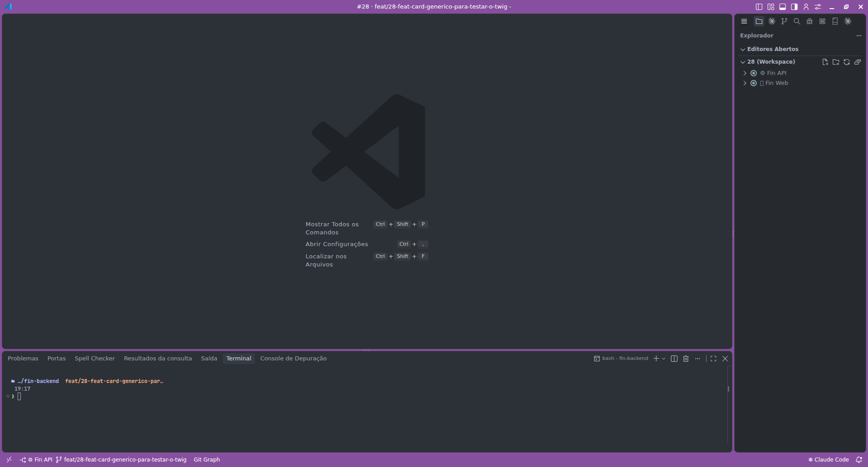Open the hamburger application menu

744,21
